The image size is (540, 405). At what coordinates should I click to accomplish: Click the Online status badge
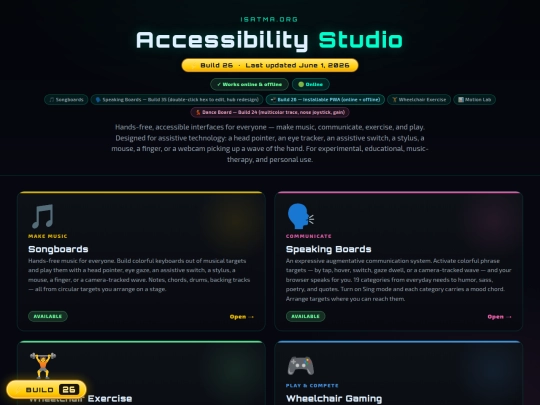pos(311,84)
